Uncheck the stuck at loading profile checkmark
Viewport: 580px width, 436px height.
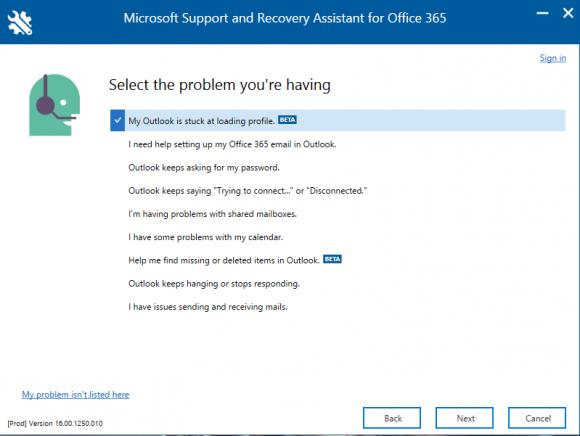[118, 120]
